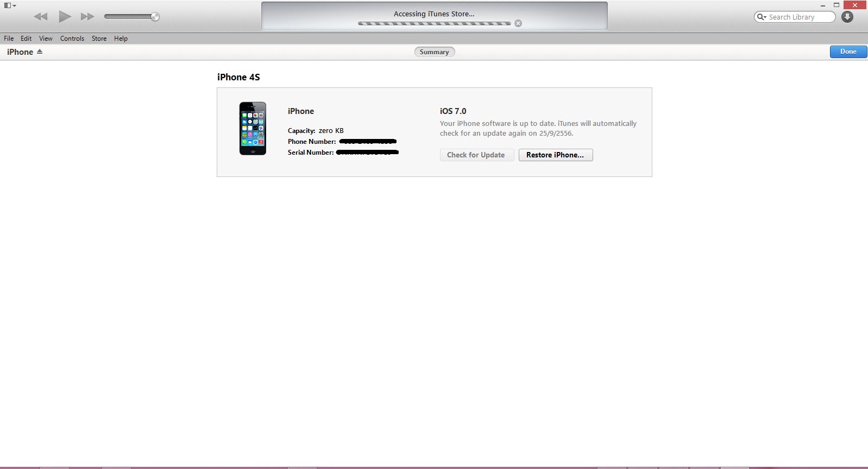
Task: Open the View menu
Action: [x=46, y=39]
